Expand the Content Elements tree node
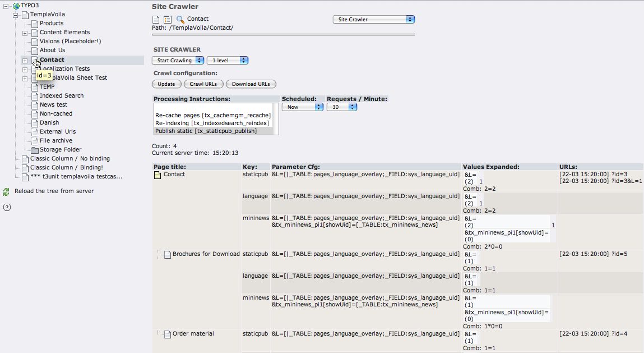 pos(25,33)
